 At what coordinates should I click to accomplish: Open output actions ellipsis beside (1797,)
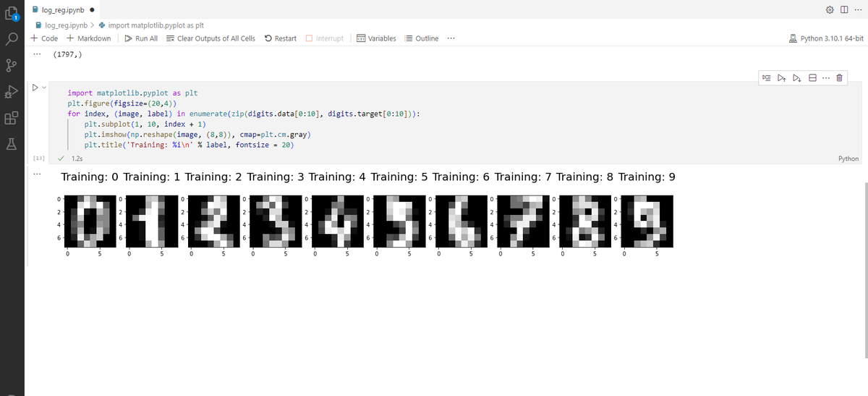[35, 54]
